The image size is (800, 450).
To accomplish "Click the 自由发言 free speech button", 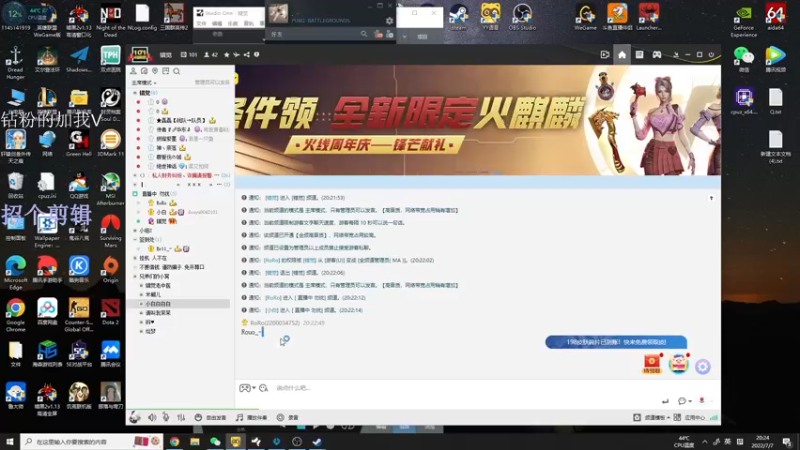I will (210, 417).
